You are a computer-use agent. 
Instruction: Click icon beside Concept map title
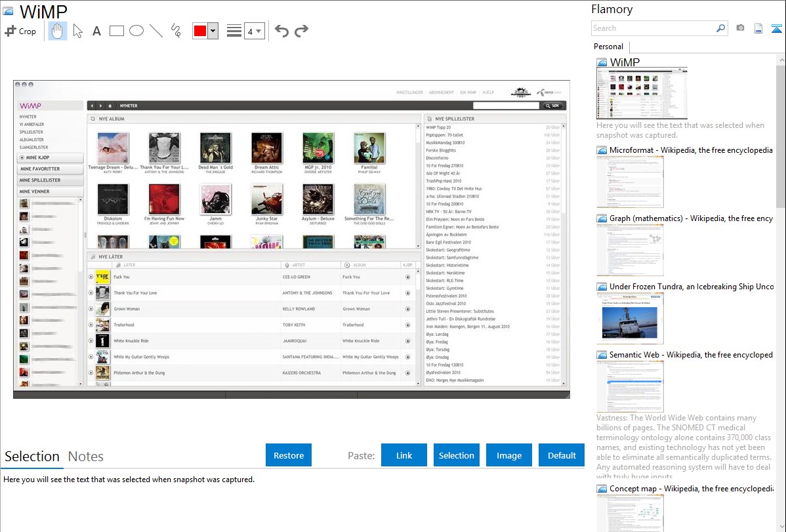point(602,489)
